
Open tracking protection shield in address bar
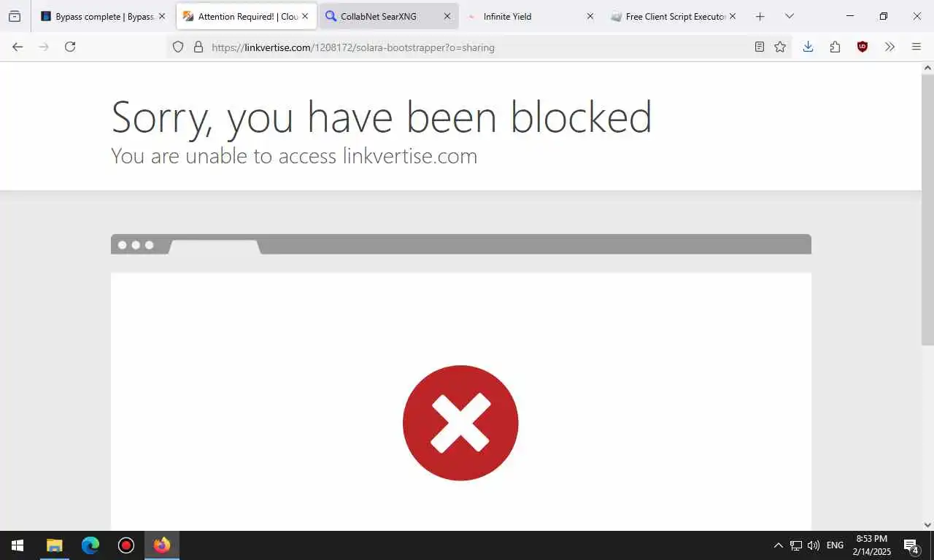(x=178, y=47)
